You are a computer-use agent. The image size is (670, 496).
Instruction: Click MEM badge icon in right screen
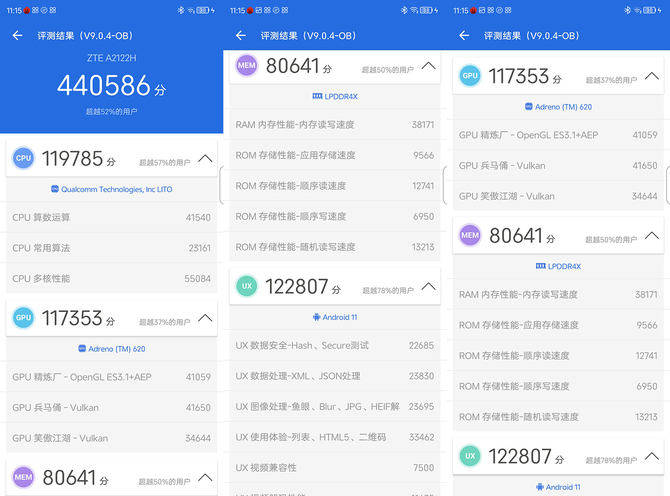point(470,235)
